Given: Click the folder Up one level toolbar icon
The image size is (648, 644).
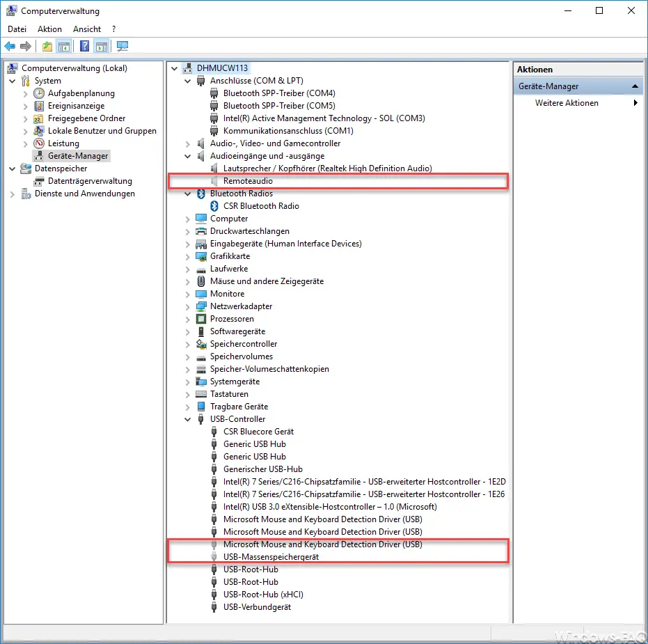Looking at the screenshot, I should (47, 46).
